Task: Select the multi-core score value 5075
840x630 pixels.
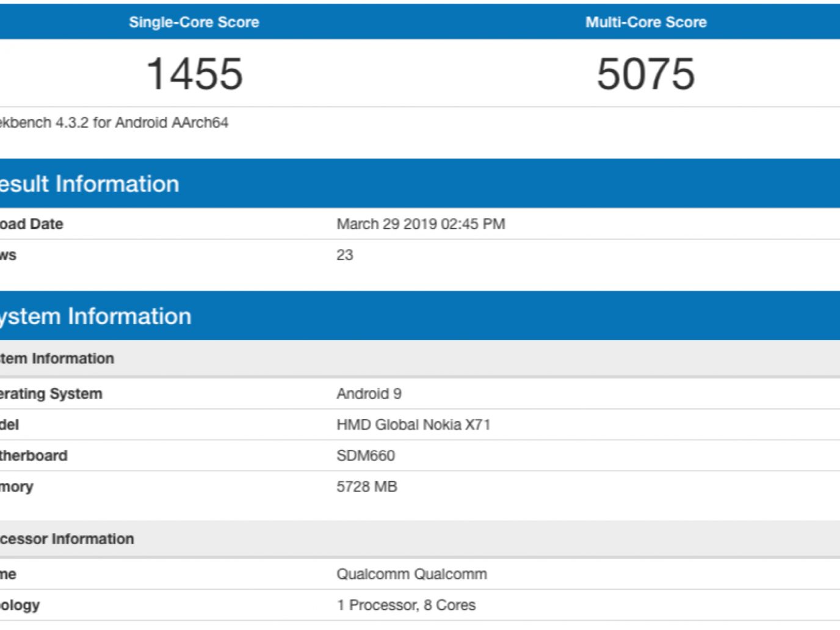Action: tap(646, 74)
